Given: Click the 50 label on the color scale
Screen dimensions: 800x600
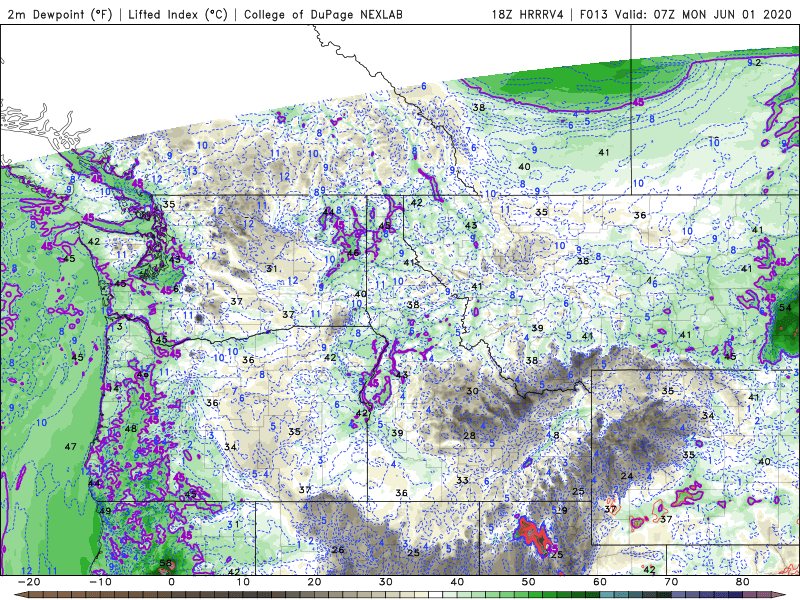Looking at the screenshot, I should pyautogui.click(x=529, y=582).
